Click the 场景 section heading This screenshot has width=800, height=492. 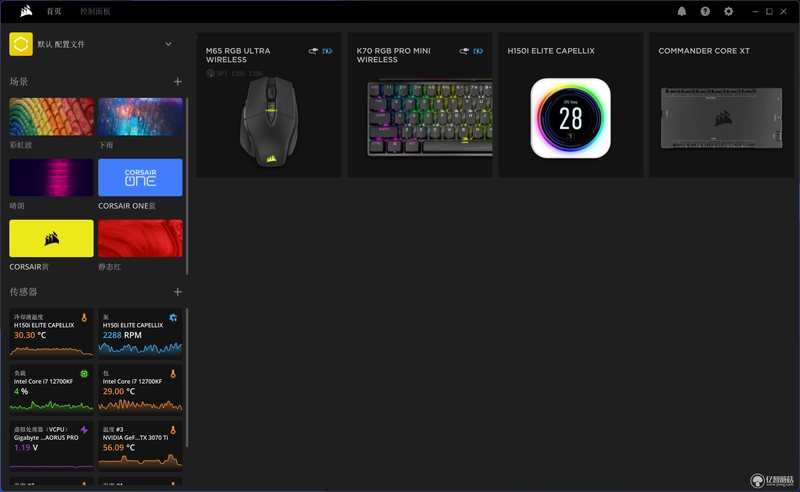[x=19, y=82]
